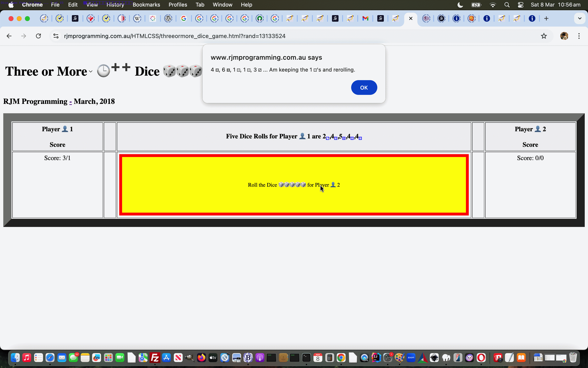Expand the Three or More dropdown arrow
The height and width of the screenshot is (368, 588).
91,72
